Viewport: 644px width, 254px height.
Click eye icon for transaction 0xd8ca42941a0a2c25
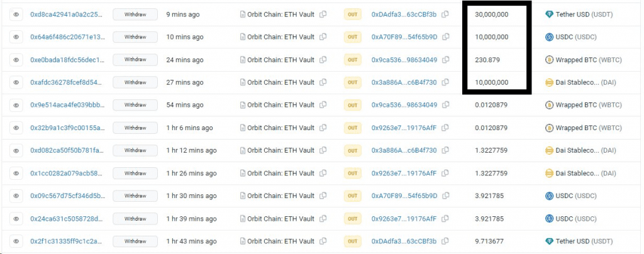point(16,14)
